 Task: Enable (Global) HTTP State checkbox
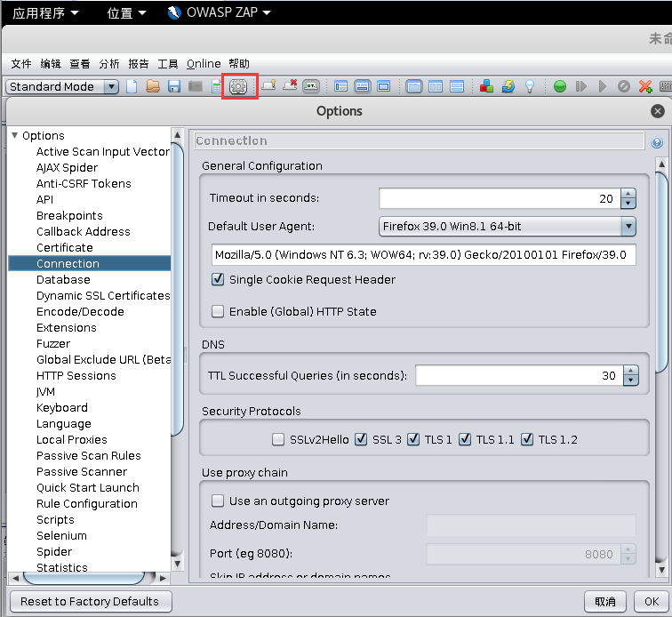coord(218,311)
